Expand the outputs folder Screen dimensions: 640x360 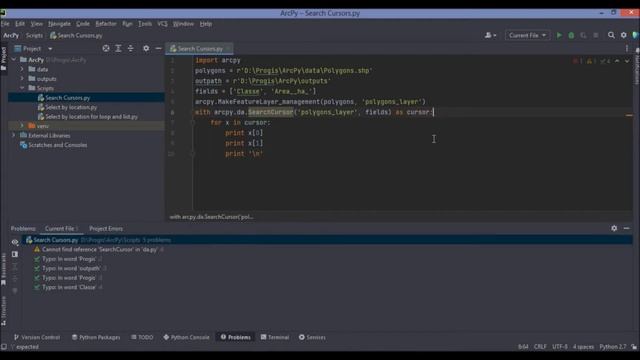[x=22, y=79]
